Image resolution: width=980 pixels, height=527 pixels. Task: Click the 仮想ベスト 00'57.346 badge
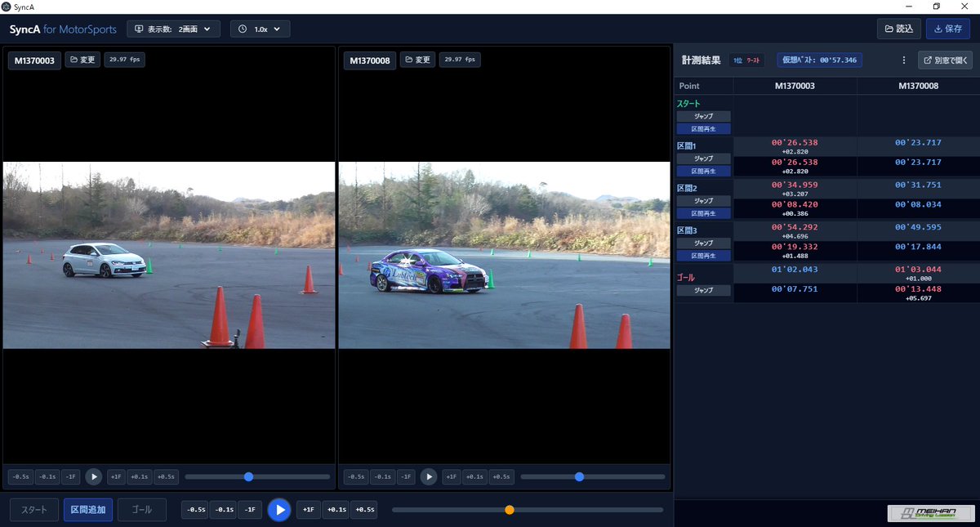coord(819,60)
